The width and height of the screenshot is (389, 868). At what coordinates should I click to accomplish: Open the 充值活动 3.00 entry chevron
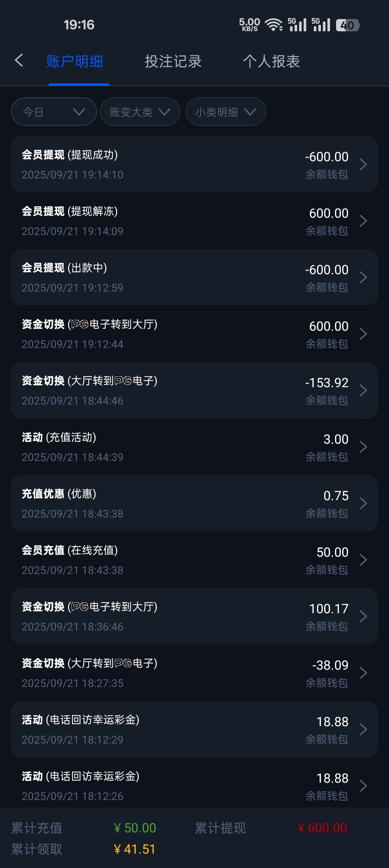(363, 447)
